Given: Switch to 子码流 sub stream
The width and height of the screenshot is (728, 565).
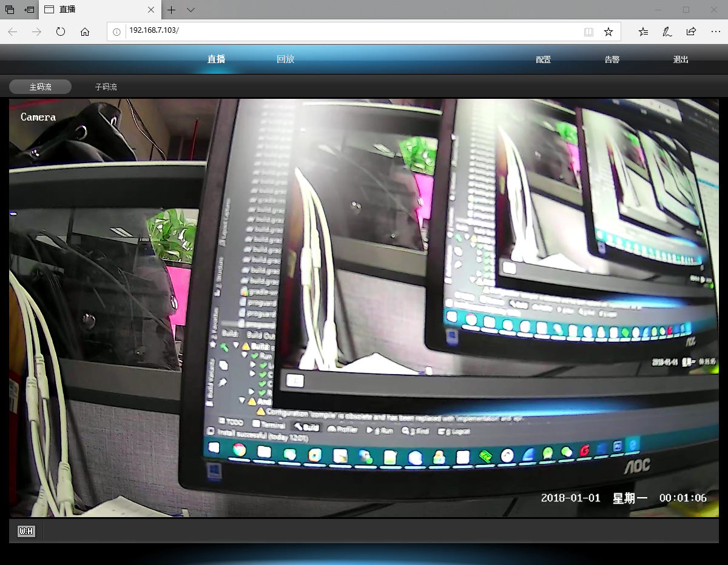Looking at the screenshot, I should click(x=106, y=87).
